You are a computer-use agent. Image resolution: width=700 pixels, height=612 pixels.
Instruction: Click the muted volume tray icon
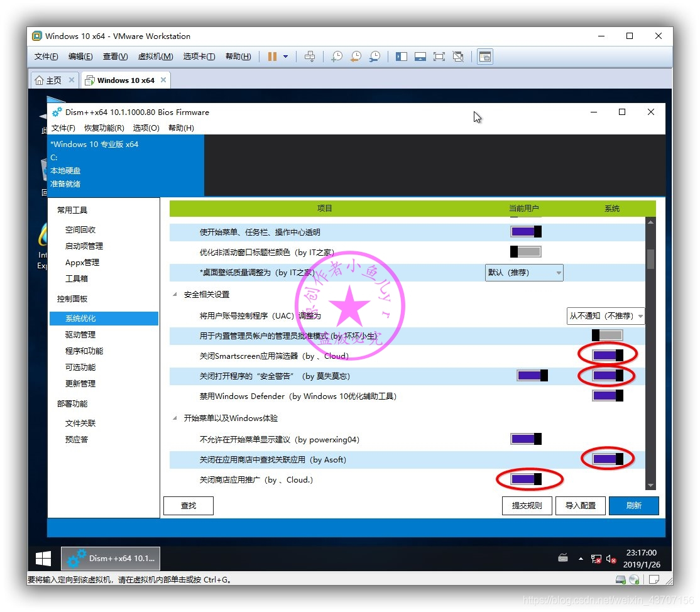pyautogui.click(x=611, y=559)
